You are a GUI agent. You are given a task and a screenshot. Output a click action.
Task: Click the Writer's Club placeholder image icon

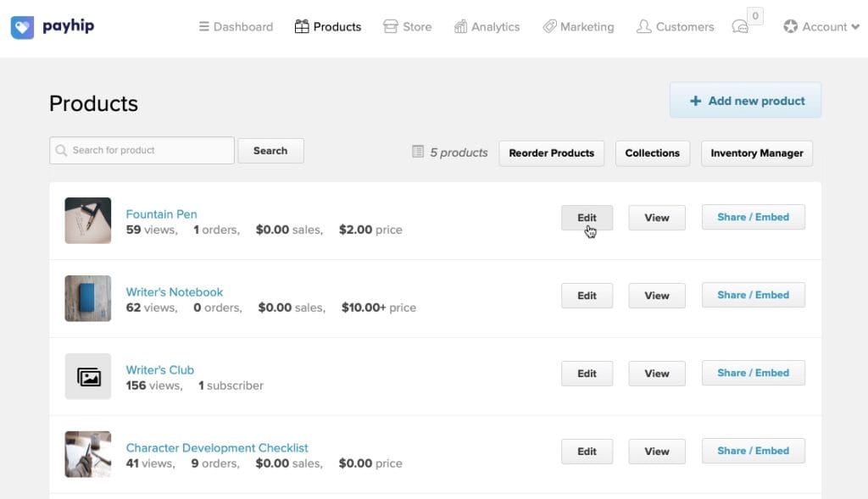(88, 376)
